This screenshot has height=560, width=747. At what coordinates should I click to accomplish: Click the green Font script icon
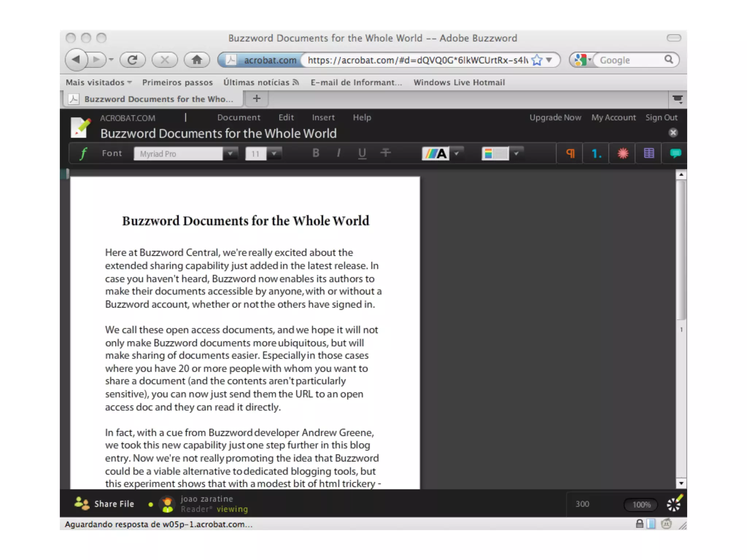coord(84,153)
